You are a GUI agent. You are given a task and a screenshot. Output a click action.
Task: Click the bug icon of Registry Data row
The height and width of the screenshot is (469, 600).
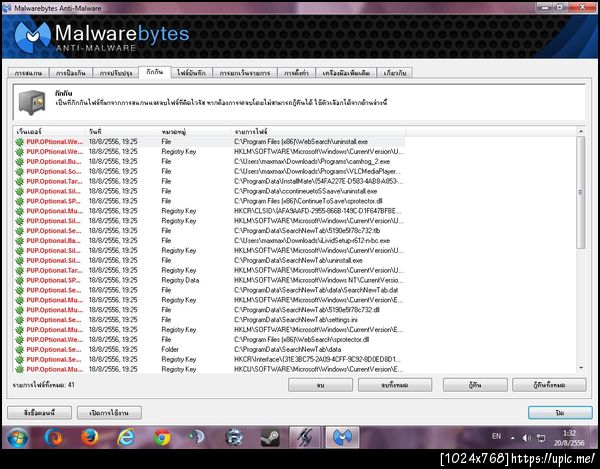19,280
